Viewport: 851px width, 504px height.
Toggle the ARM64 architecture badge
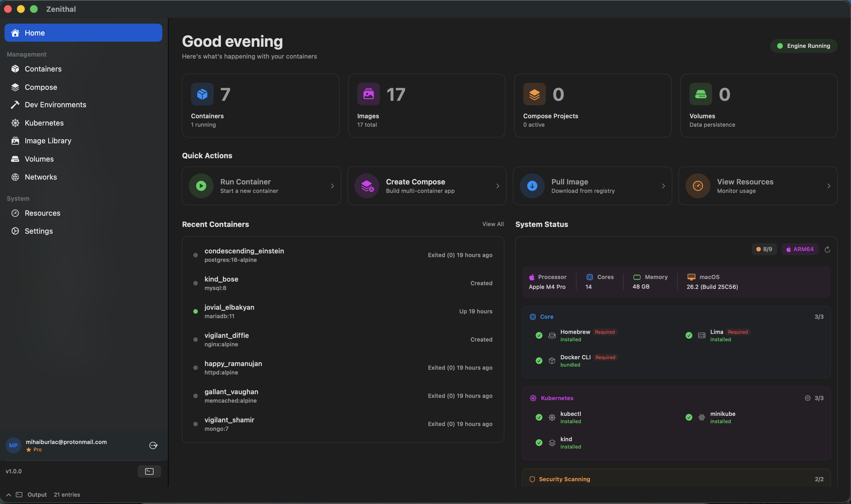(799, 249)
